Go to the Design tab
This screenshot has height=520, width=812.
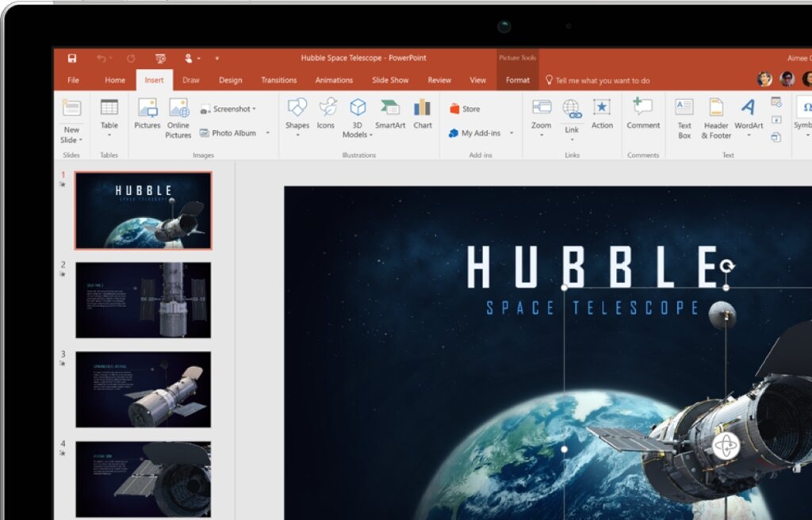point(231,80)
